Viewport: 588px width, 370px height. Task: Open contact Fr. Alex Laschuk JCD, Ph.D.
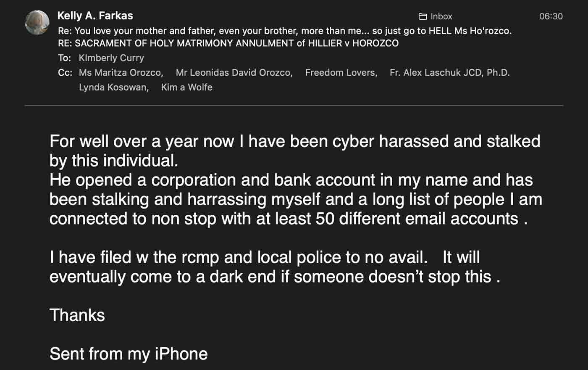tap(449, 72)
